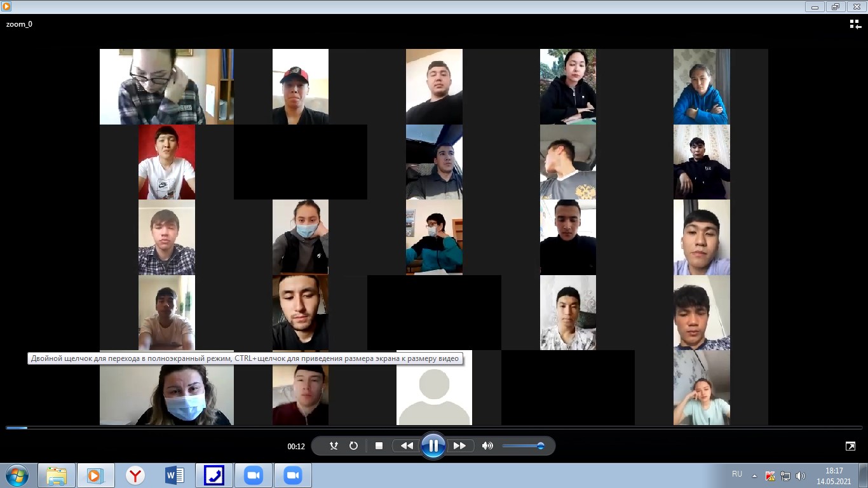Skip to next item with fast-forward button

pyautogui.click(x=460, y=446)
